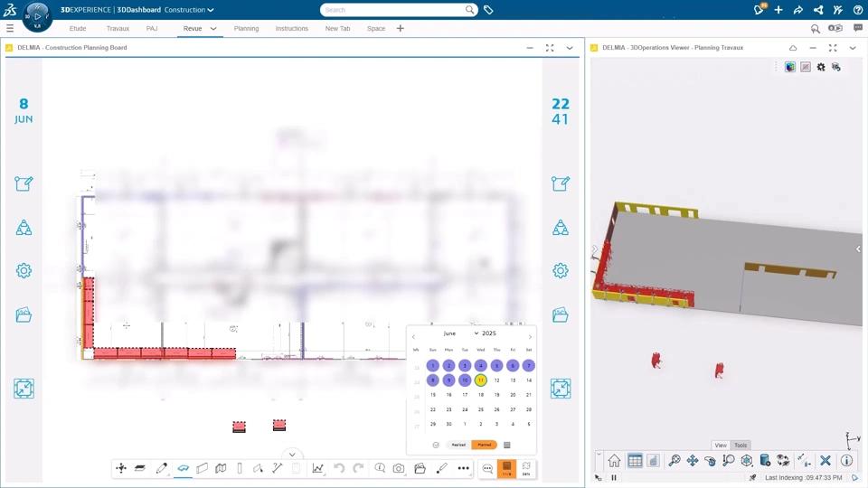The image size is (868, 488).
Task: Activate the blue zone sketch tool
Action: coord(184,468)
